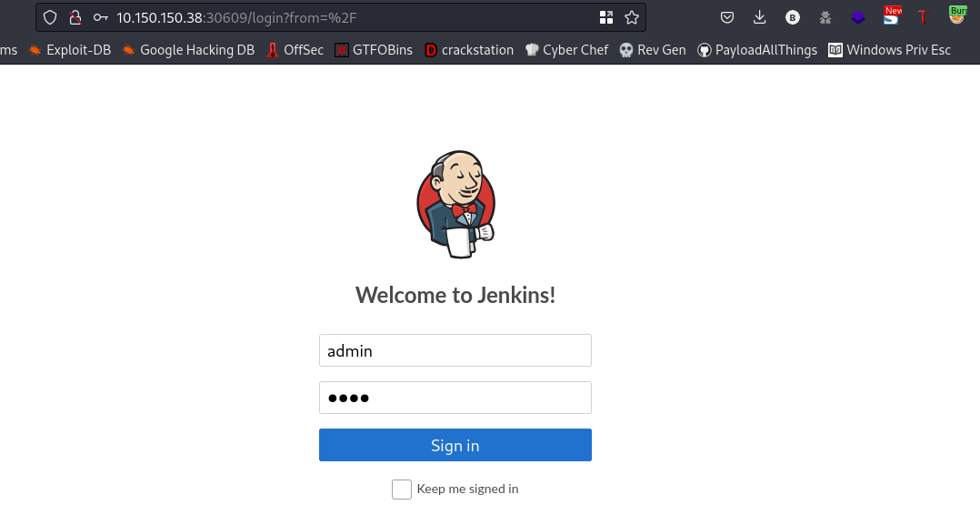Open the Google Hacking DB bookmark
Screen dimensions: 980x525
click(188, 50)
